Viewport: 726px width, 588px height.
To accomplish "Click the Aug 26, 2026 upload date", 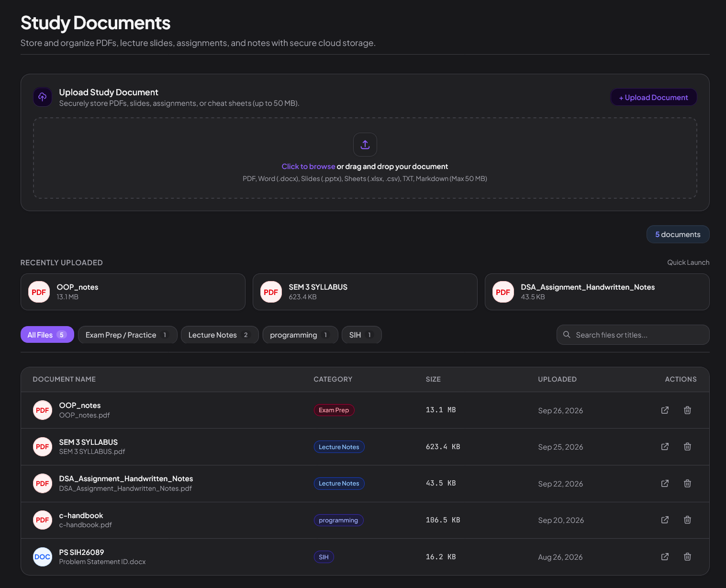I will [560, 557].
